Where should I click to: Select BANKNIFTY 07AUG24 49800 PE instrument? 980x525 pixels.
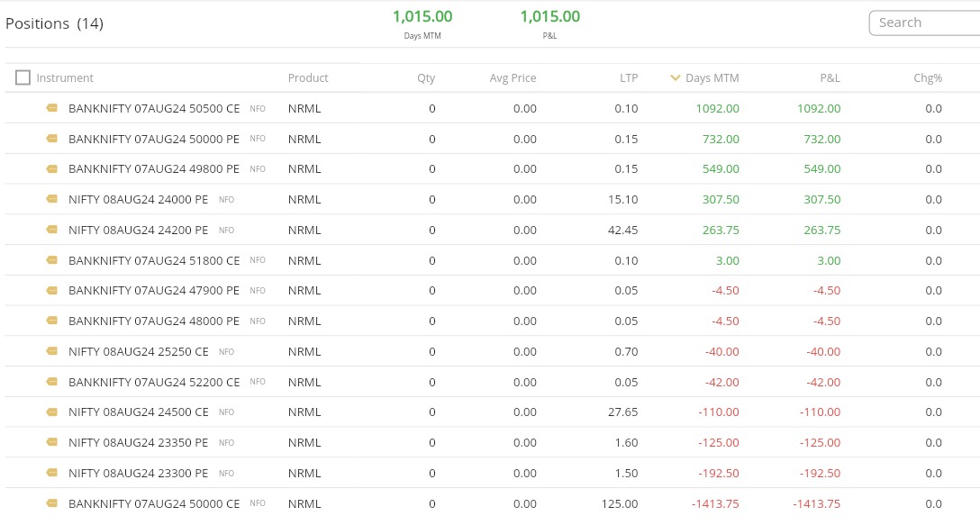tap(154, 168)
